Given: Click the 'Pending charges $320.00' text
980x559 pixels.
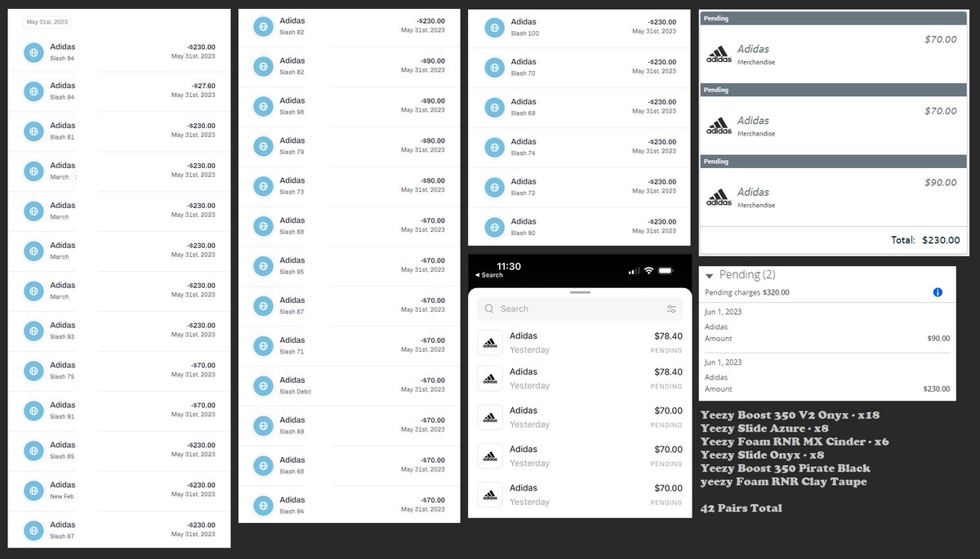Looking at the screenshot, I should pyautogui.click(x=747, y=292).
